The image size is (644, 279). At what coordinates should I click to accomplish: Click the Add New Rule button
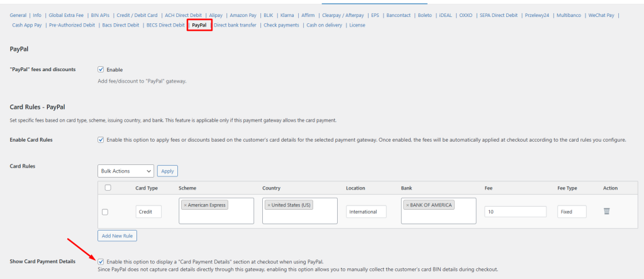tap(118, 236)
